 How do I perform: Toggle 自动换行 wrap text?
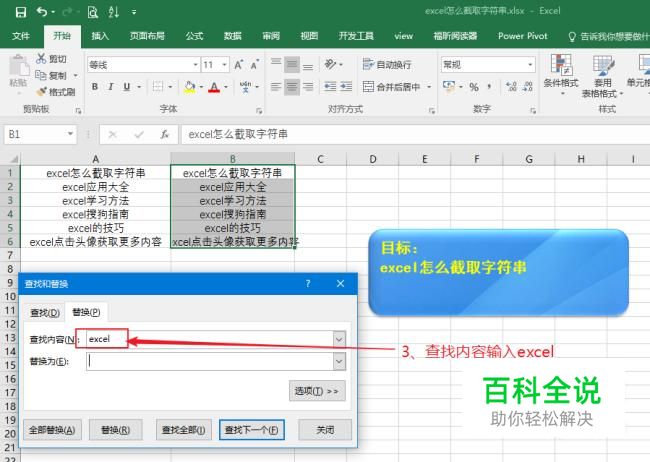pyautogui.click(x=387, y=64)
